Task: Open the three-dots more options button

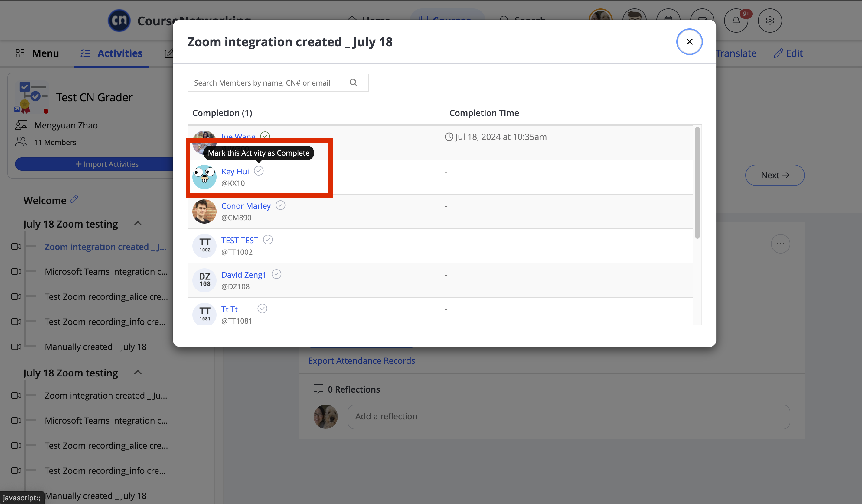Action: click(x=780, y=244)
